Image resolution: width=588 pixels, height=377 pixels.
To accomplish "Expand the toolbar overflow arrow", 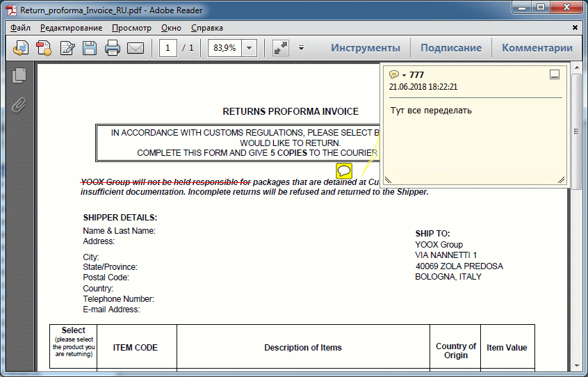I will point(301,48).
